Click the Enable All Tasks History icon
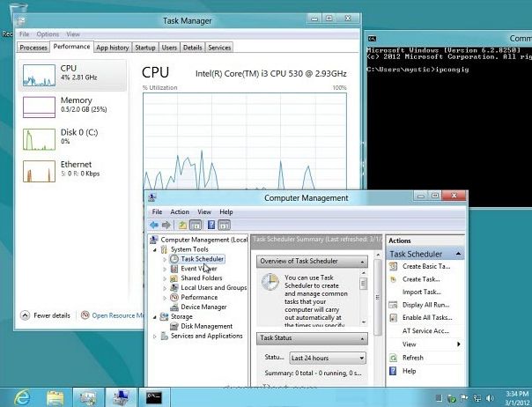Image resolution: width=532 pixels, height=407 pixels. coord(393,318)
